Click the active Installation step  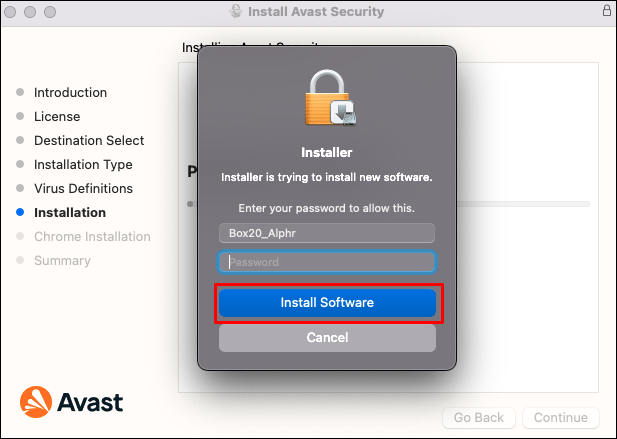coord(70,213)
